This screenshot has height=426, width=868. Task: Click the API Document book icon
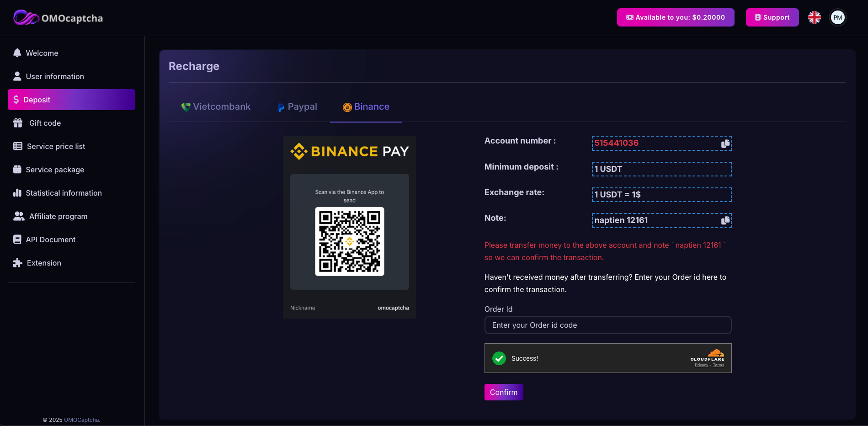coord(17,239)
